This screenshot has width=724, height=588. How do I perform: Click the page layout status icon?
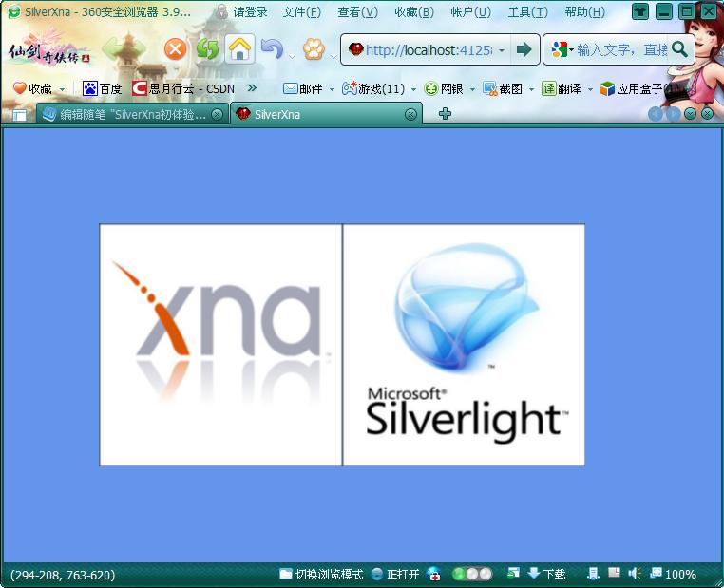point(614,573)
